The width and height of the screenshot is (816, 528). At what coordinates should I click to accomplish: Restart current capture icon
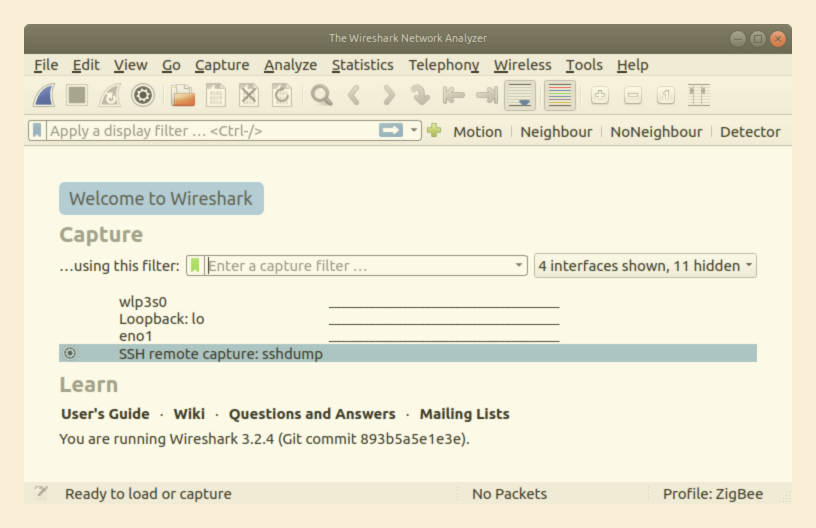pyautogui.click(x=110, y=96)
